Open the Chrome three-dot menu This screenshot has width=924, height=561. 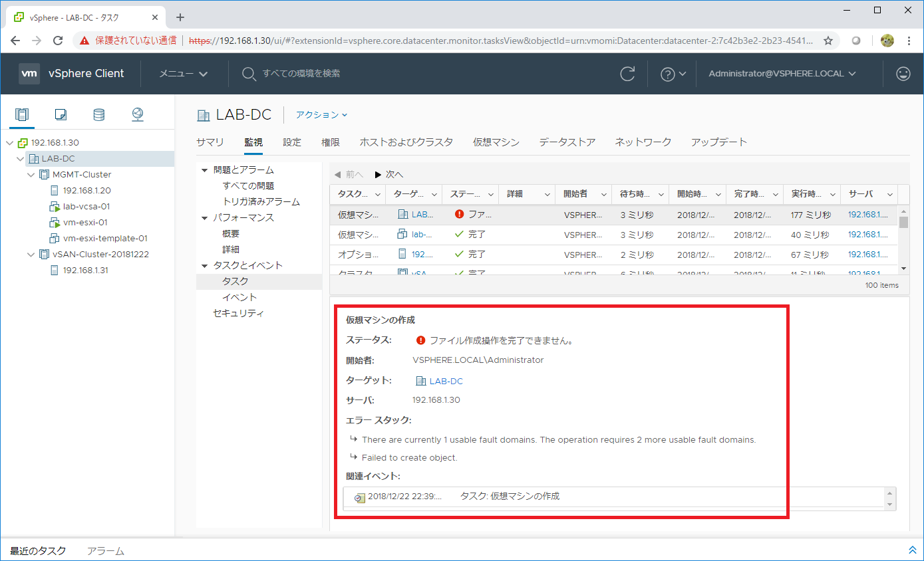click(909, 41)
